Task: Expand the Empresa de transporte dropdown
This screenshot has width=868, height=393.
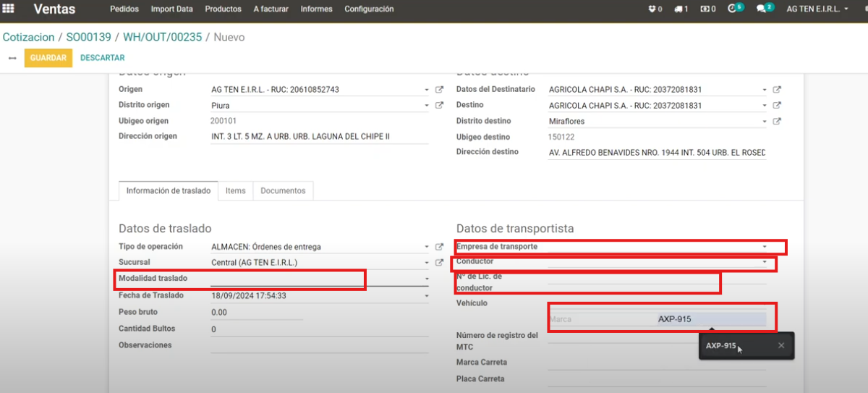Action: pos(765,247)
